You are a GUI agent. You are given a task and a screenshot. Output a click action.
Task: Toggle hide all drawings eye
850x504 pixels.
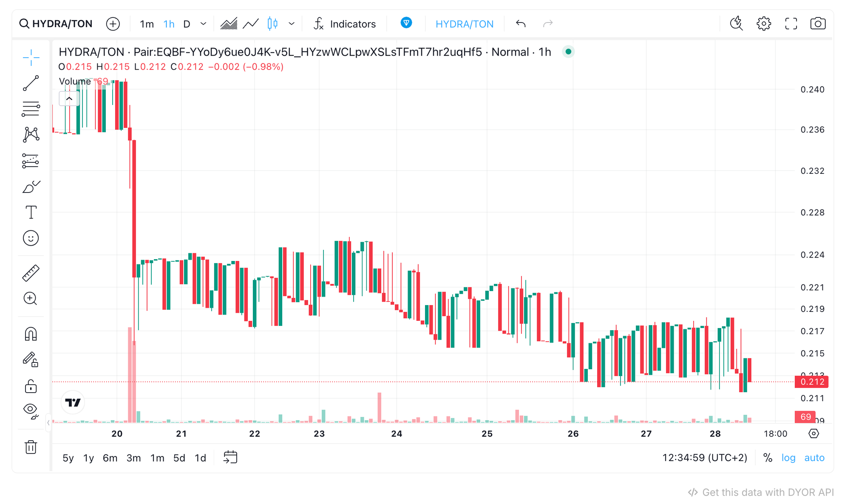click(x=31, y=411)
